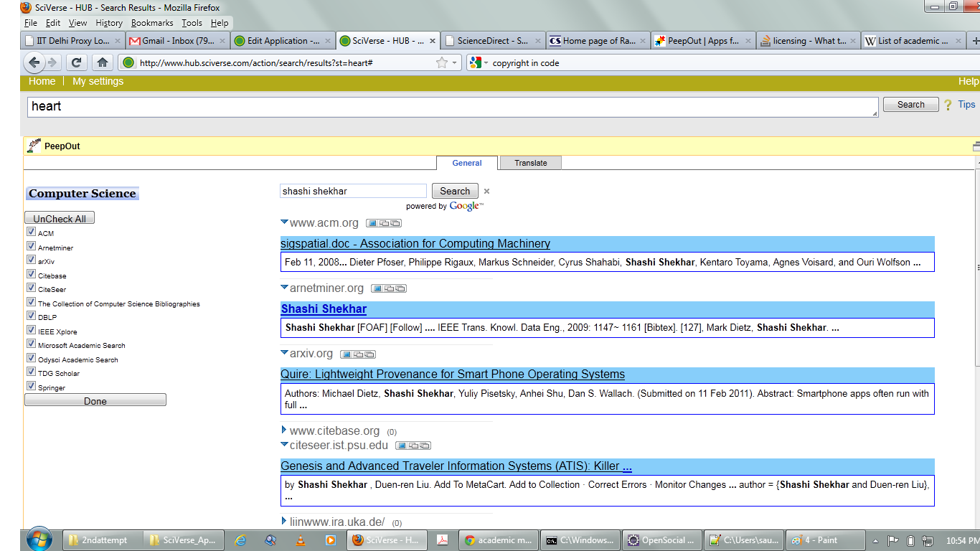
Task: Toggle the Odysci Academic Search checkbox
Action: click(x=31, y=358)
